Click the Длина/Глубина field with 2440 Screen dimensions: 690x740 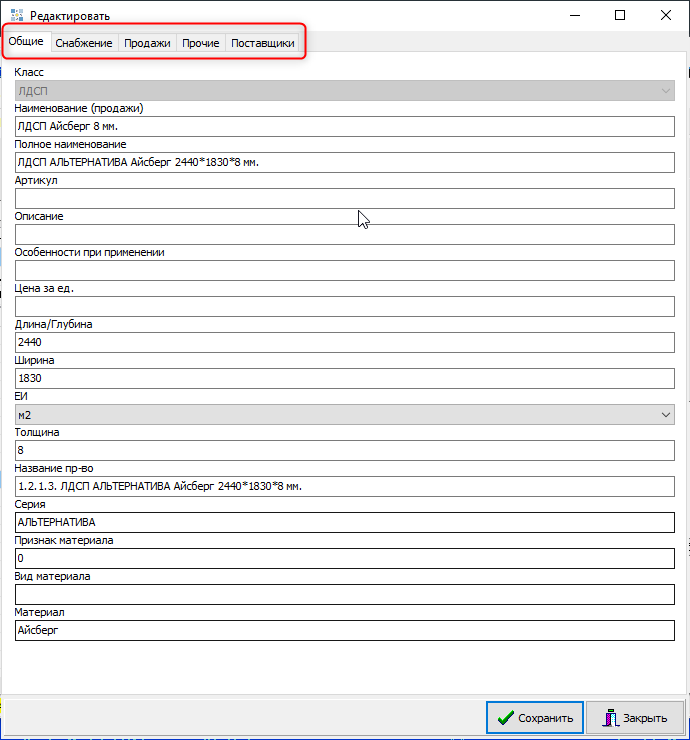345,343
